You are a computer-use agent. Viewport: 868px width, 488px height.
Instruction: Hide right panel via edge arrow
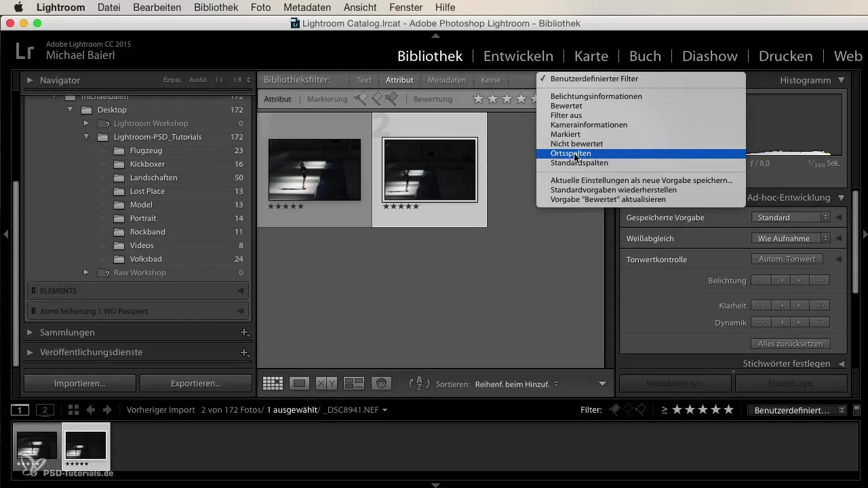(x=864, y=234)
